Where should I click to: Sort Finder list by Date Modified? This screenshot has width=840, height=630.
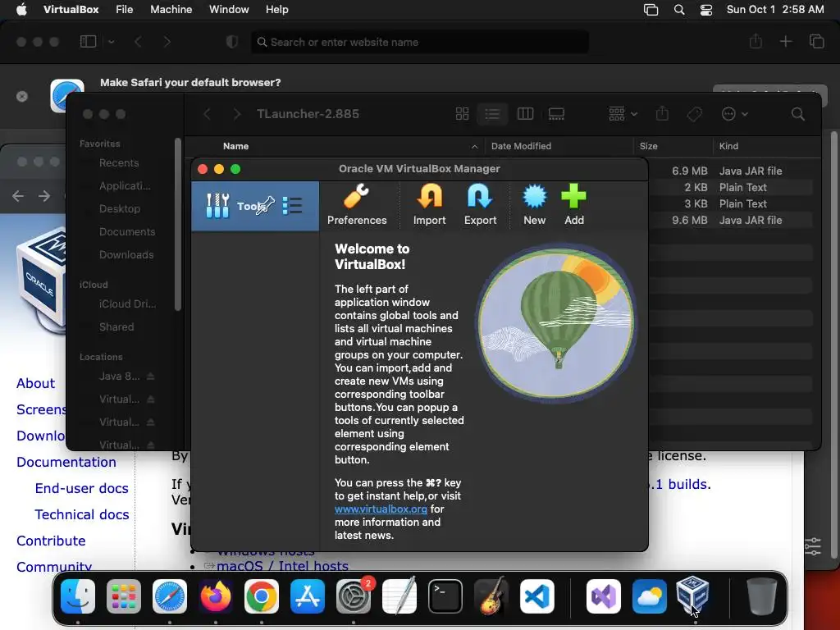pos(559,146)
